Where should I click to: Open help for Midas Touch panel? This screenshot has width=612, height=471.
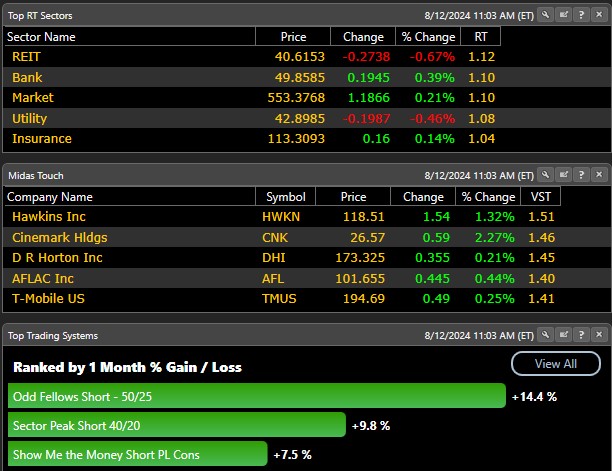[x=581, y=175]
